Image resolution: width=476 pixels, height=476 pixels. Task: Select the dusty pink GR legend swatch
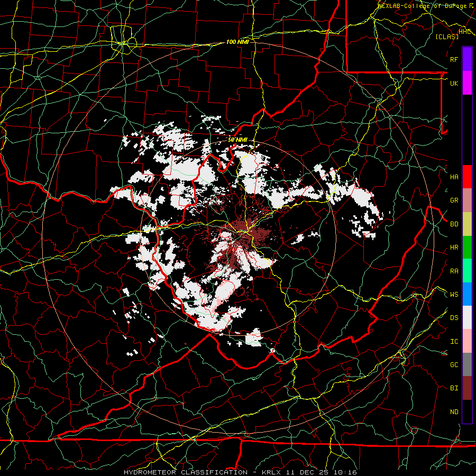point(467,200)
